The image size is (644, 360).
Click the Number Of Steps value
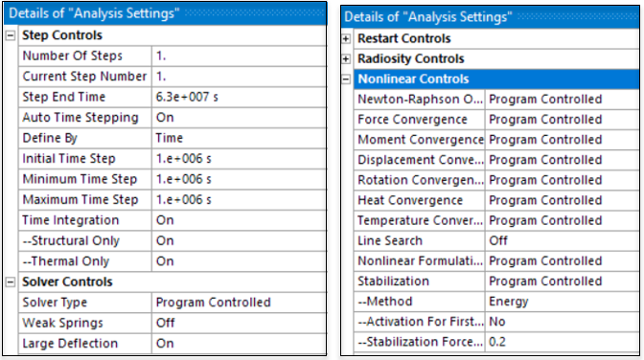(239, 56)
